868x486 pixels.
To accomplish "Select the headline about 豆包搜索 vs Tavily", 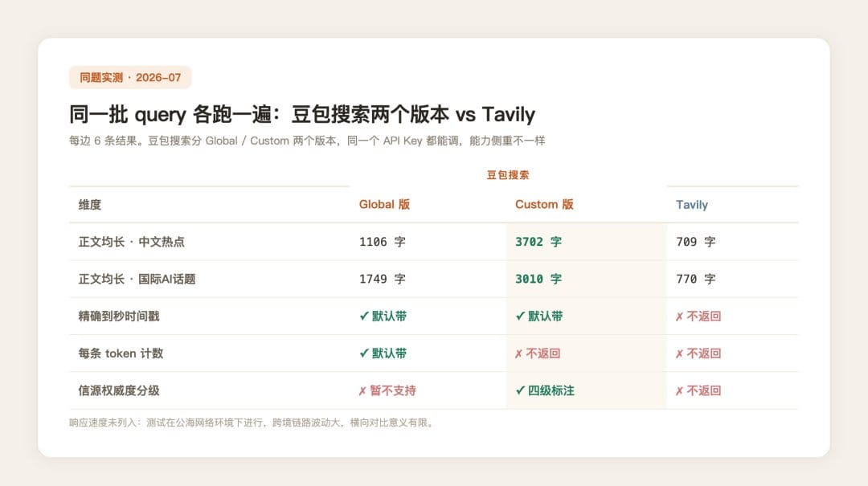I will [301, 115].
